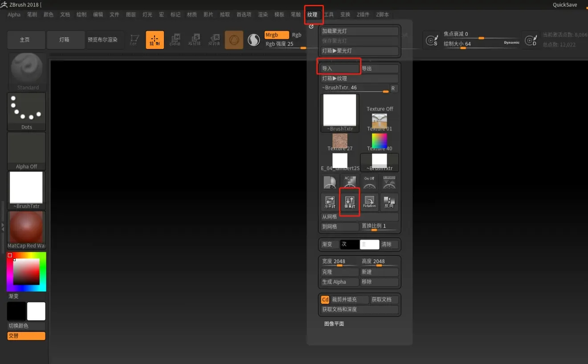Click the 导入 import button
The height and width of the screenshot is (364, 588).
coord(340,69)
